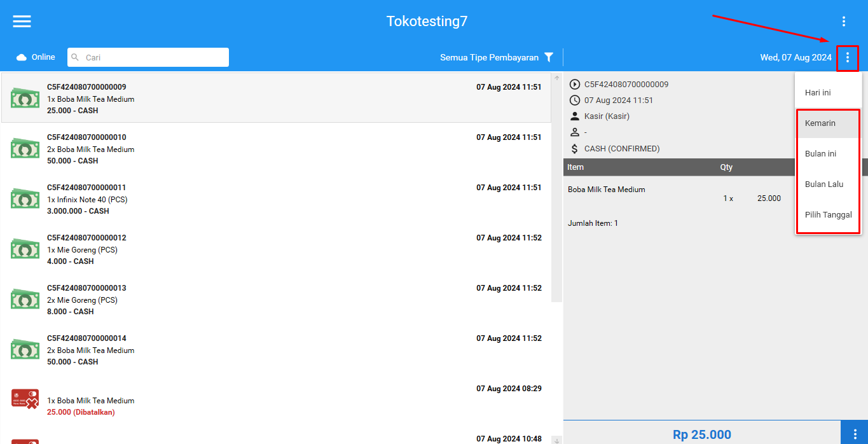Click 1x Mie Goreng (PCS) line
This screenshot has width=868, height=444.
[x=82, y=250]
